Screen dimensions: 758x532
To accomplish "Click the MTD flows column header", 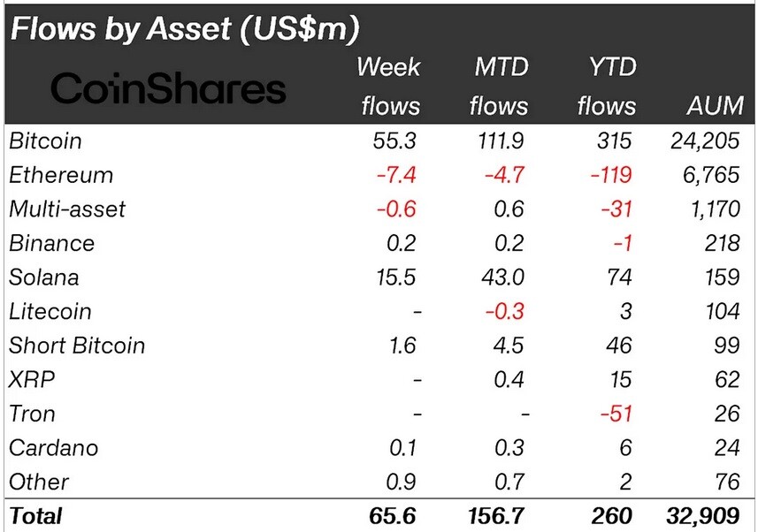I will (500, 87).
